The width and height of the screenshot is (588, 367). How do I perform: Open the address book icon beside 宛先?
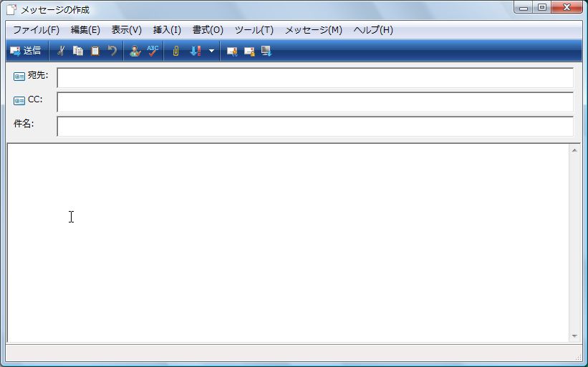[19, 77]
